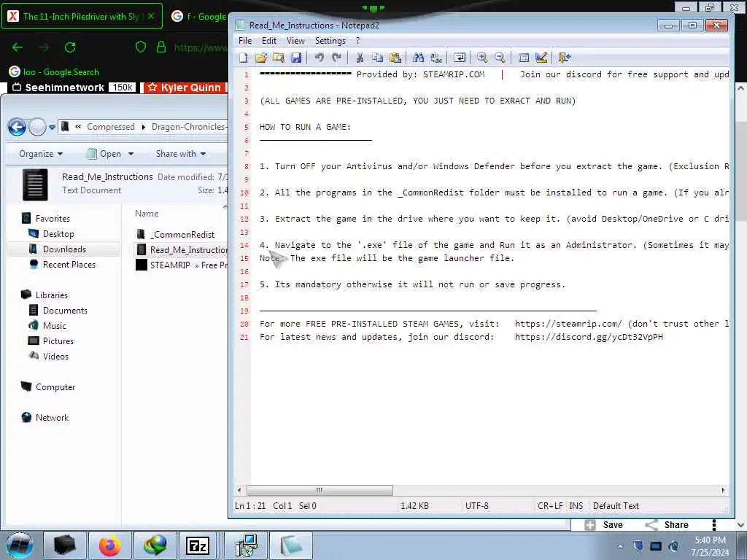
Task: Click the Compressed breadcrumb in Explorer address bar
Action: (111, 127)
